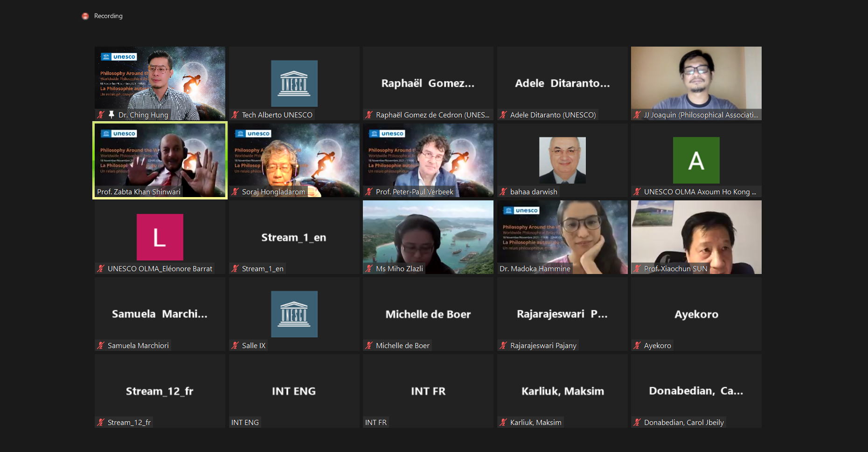Click muted microphone icon for Tech Alberto UNESCO
This screenshot has width=868, height=452.
(235, 115)
